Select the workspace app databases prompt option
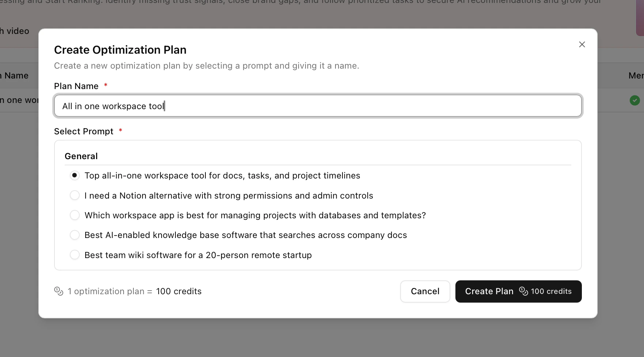 75,215
